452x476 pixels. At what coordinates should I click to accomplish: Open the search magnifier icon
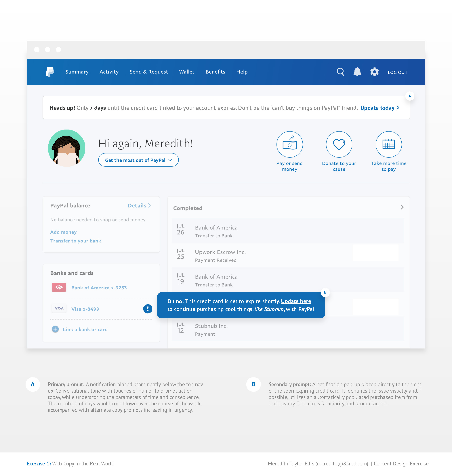tap(340, 72)
